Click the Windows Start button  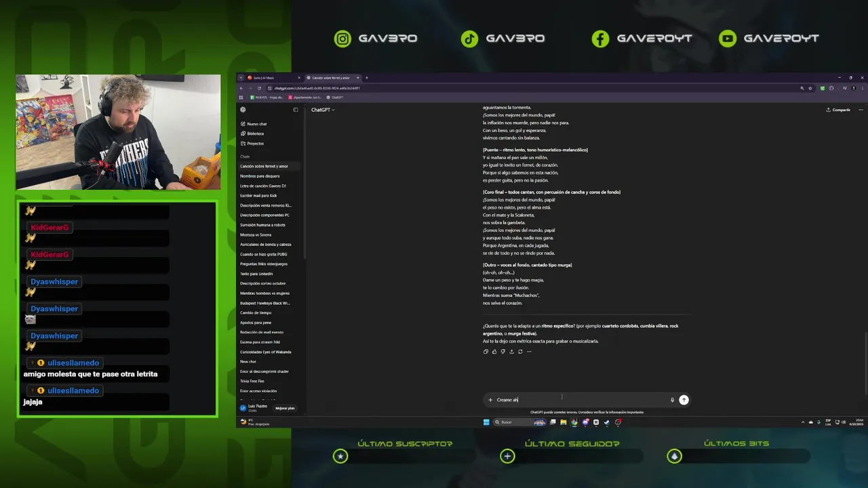point(486,422)
